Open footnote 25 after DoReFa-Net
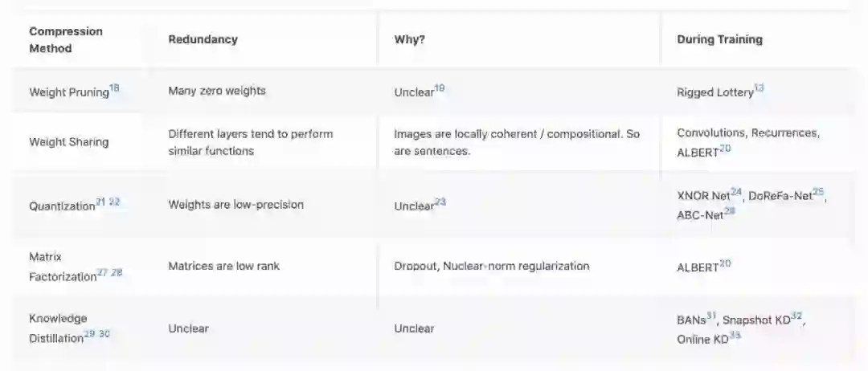Screen dimensions: 868x371 [x=819, y=192]
